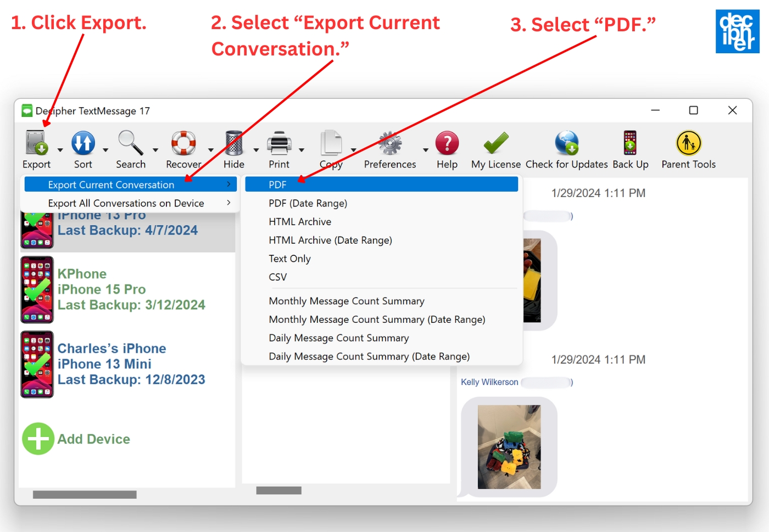Click the Add Device button

tap(75, 439)
